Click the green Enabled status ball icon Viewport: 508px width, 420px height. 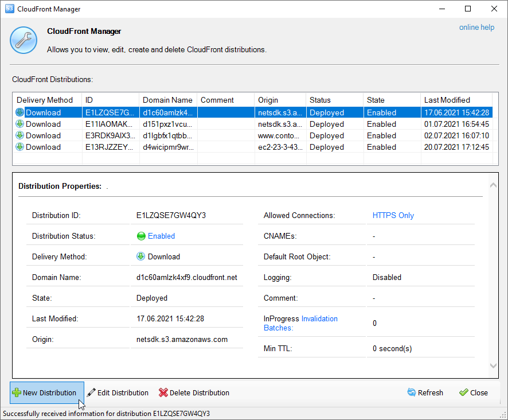tap(141, 236)
